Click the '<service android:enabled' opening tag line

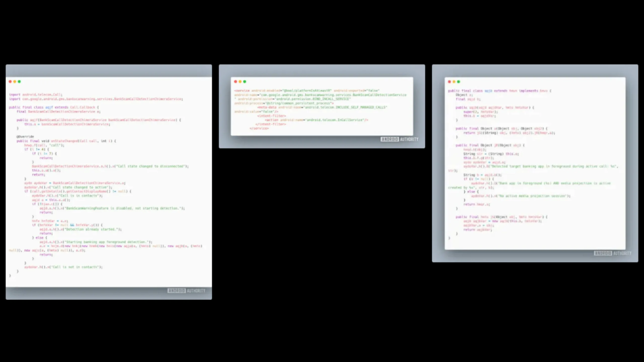(x=307, y=90)
